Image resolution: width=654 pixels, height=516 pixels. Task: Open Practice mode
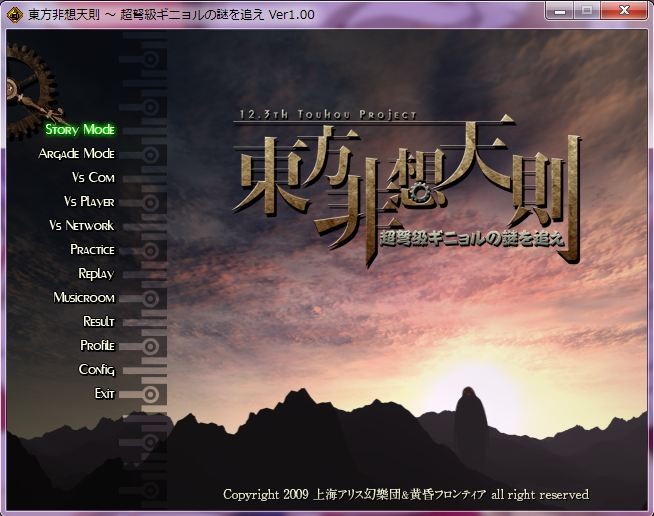coord(92,249)
